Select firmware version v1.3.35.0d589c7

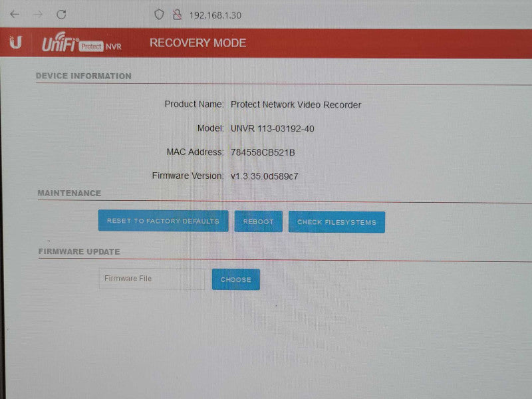(x=264, y=176)
